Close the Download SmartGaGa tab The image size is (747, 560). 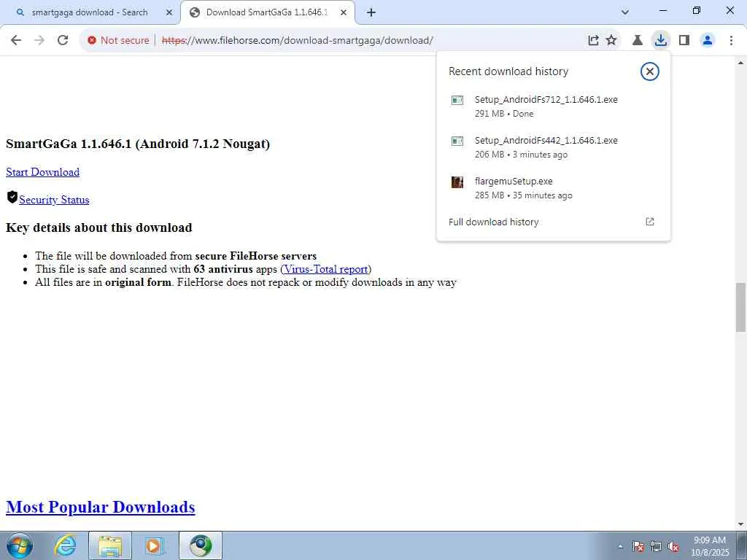tap(344, 12)
